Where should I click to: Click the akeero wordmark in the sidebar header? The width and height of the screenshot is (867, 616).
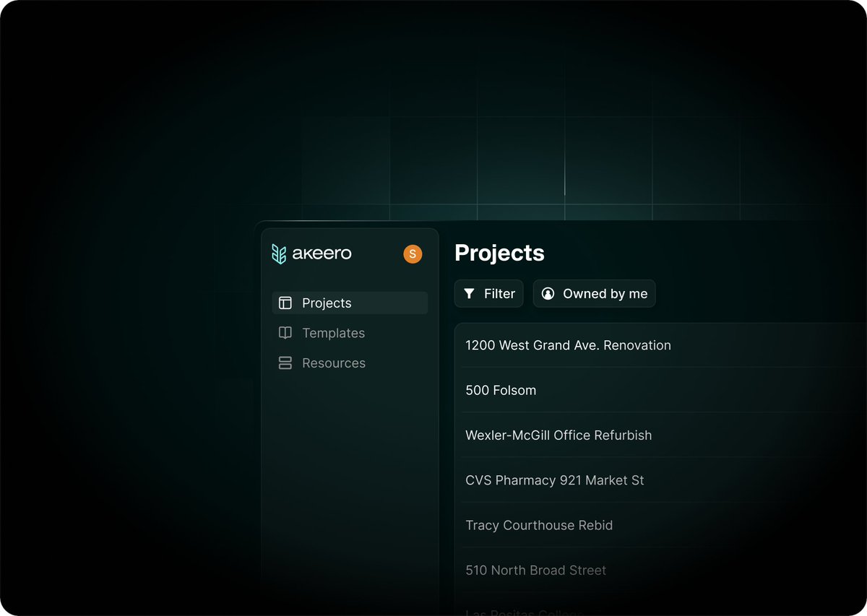(x=322, y=253)
